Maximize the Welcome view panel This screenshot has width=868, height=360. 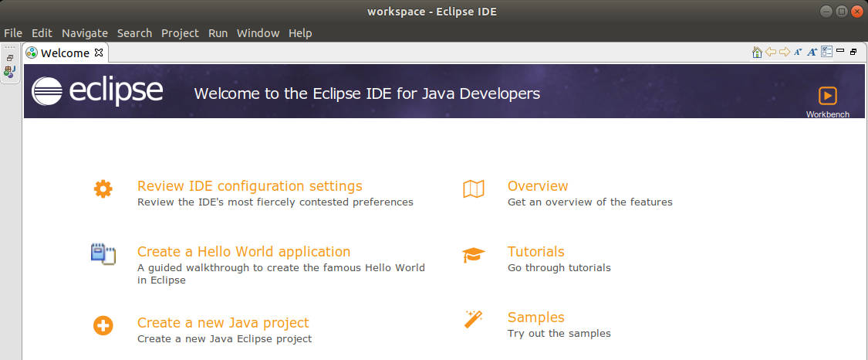coord(853,52)
